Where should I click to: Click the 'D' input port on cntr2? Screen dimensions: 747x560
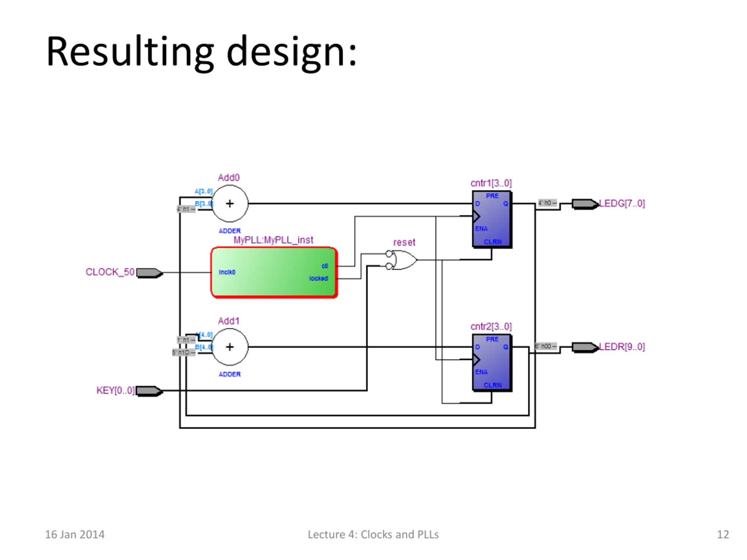point(477,347)
